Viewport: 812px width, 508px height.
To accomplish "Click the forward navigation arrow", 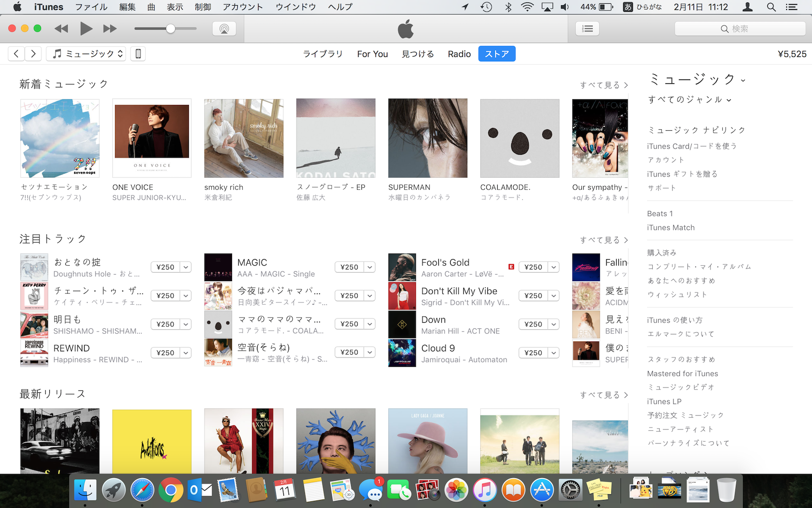I will tap(33, 54).
